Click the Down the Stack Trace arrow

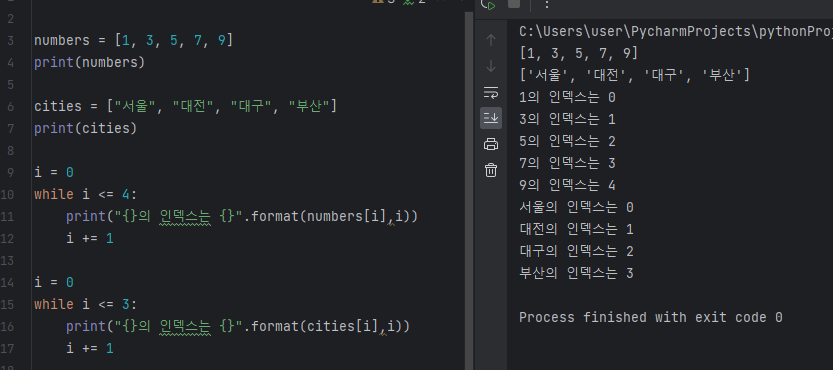(491, 66)
